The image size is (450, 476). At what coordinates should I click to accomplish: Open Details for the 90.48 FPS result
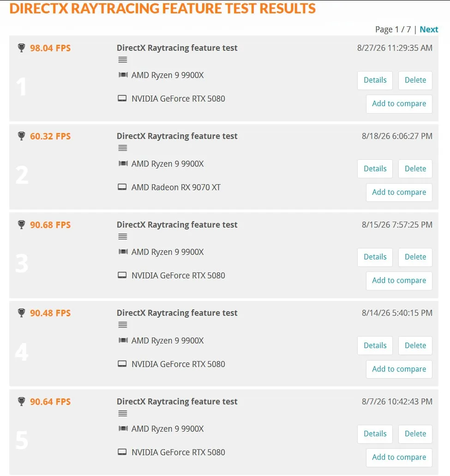(375, 345)
